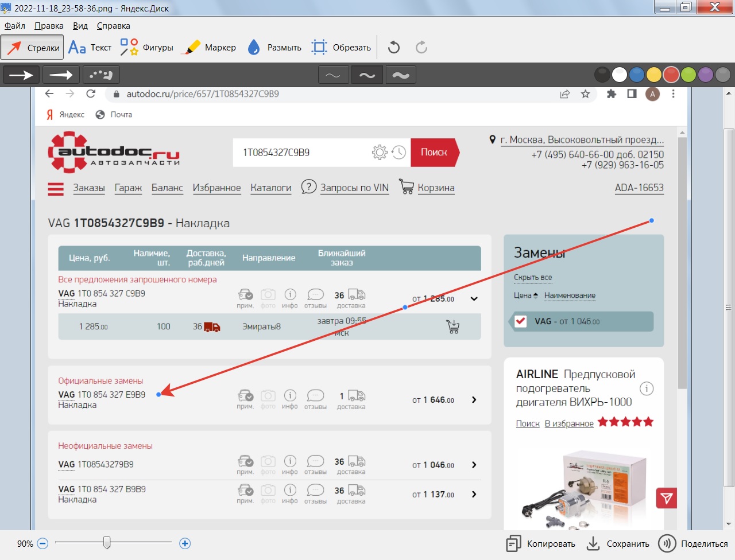The width and height of the screenshot is (735, 560).
Task: Sort replacements by Цена
Action: [x=526, y=295]
